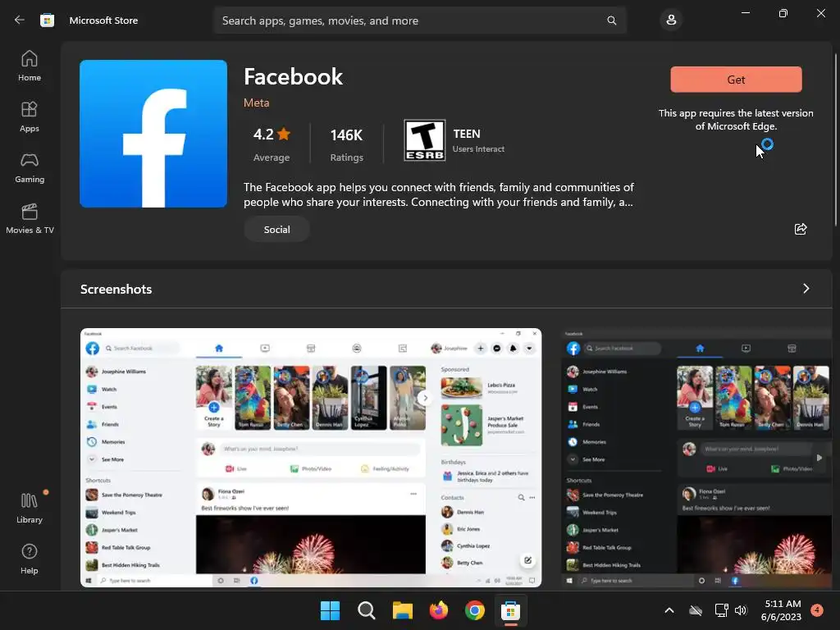840x630 pixels.
Task: Click the Users Interact rating text
Action: (x=478, y=149)
